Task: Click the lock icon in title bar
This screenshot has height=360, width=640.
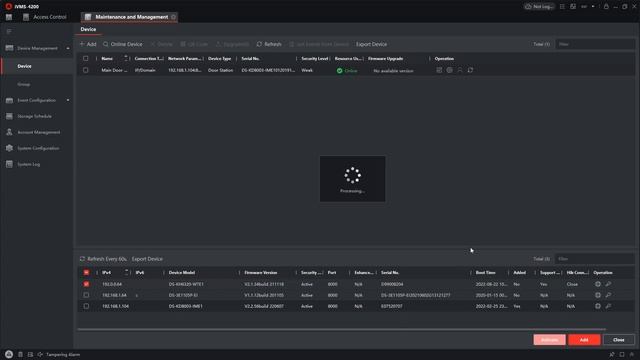Action: (606, 7)
